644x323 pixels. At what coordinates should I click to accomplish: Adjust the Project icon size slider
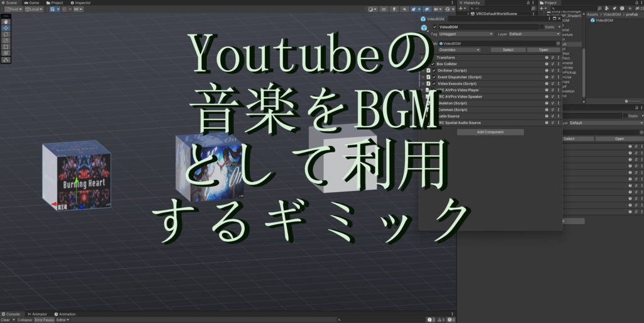tap(628, 101)
